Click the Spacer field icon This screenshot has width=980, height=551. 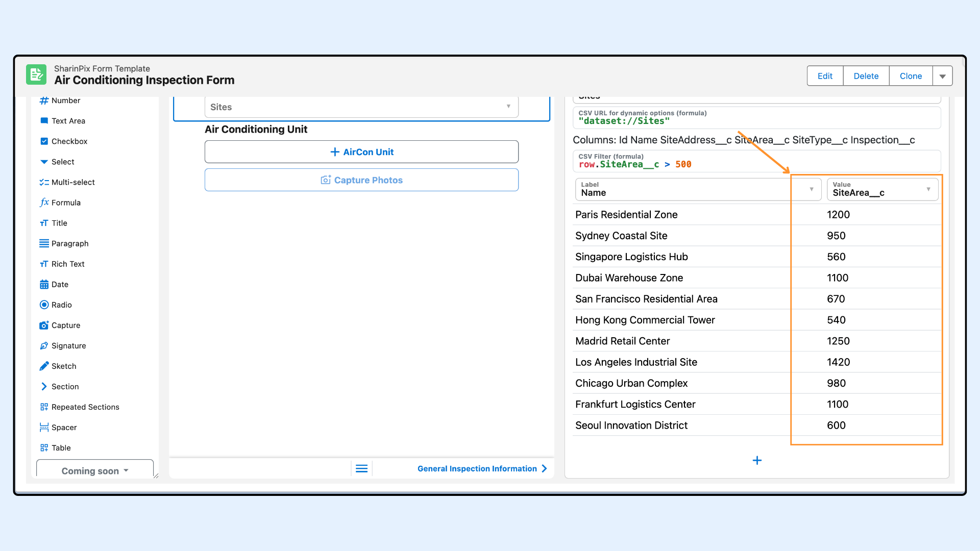point(44,428)
